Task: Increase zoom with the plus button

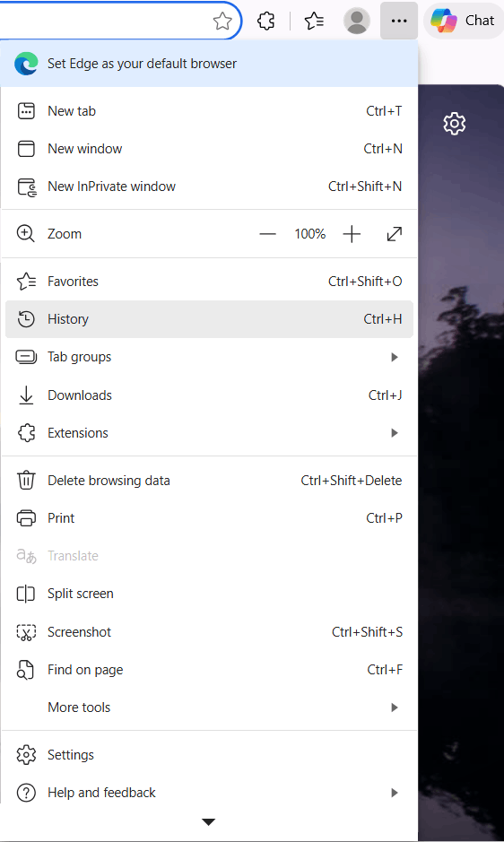Action: 352,234
